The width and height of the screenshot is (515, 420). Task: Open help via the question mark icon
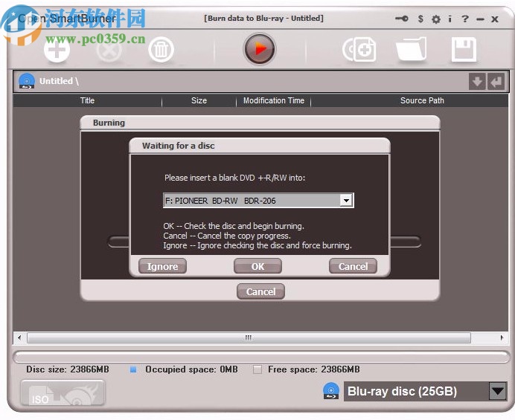464,19
